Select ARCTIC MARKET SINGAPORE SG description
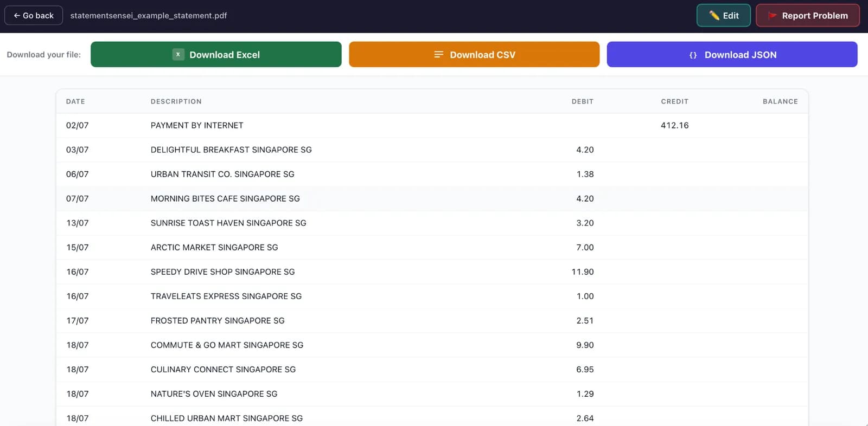This screenshot has width=868, height=426. tap(214, 247)
